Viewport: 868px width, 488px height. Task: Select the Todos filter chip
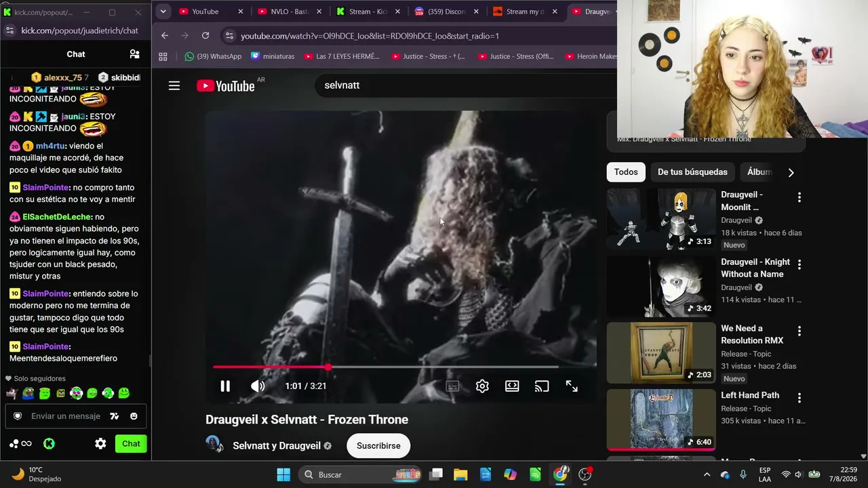coord(626,172)
